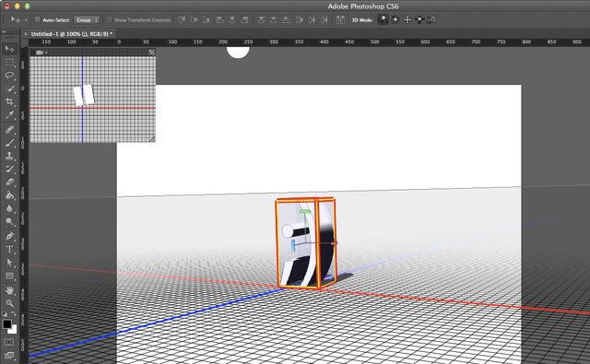Click Align Top Edges button
This screenshot has height=364, width=590.
point(183,19)
